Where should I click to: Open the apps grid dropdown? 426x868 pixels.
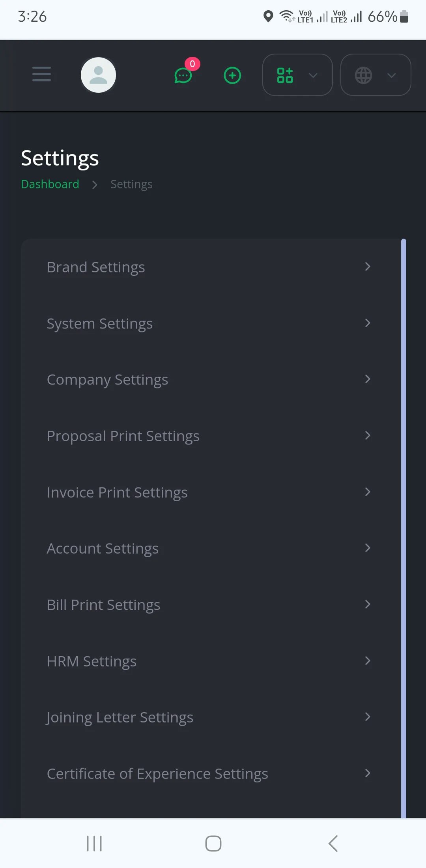click(297, 75)
